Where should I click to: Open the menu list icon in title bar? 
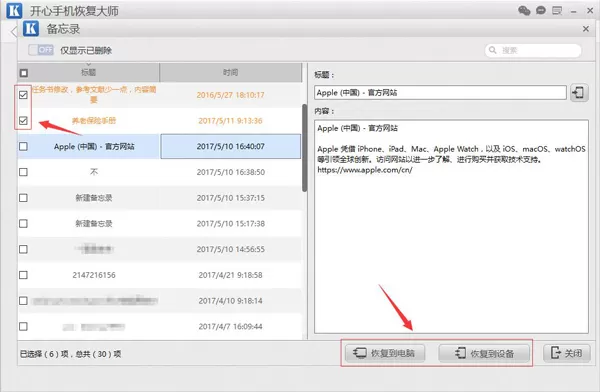557,10
